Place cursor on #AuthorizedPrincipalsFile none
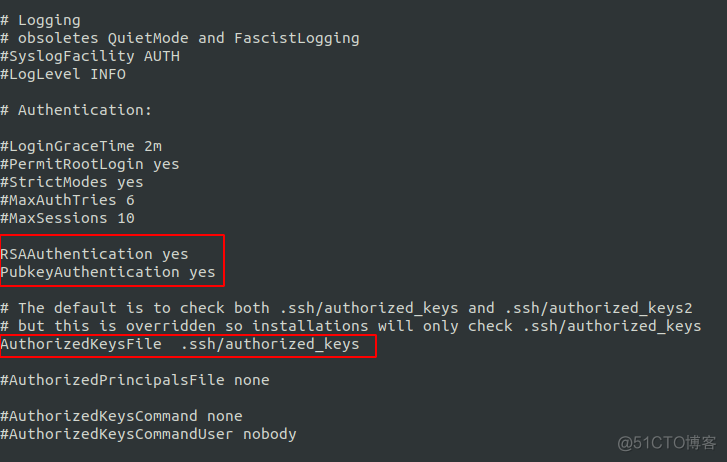Viewport: 727px width, 462px height. point(135,380)
